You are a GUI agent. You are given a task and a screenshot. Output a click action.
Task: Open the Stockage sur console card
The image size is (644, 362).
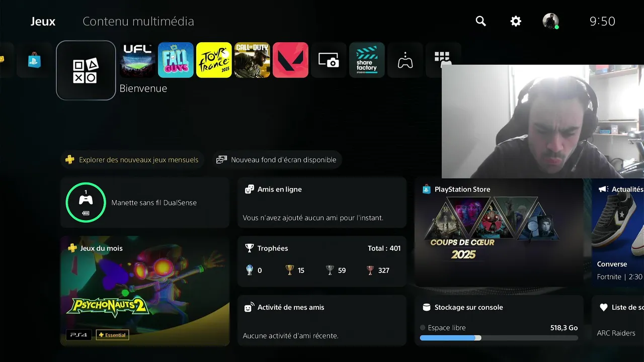(499, 320)
